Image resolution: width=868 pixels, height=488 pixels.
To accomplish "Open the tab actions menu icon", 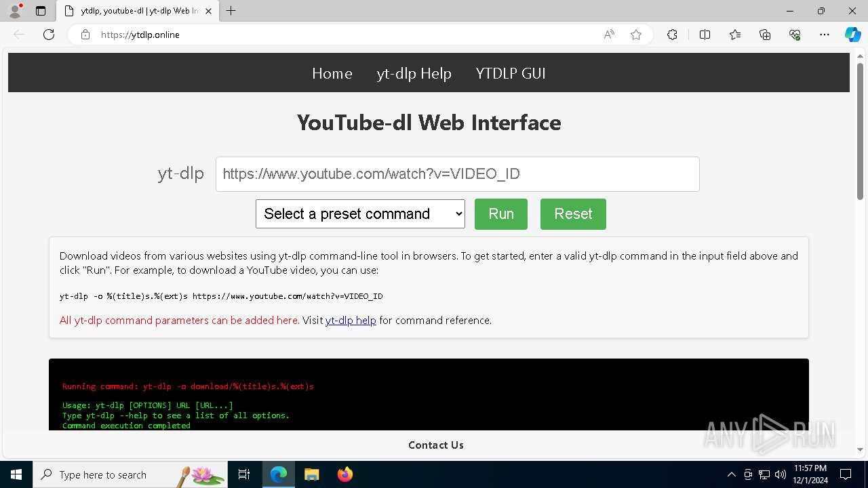I will click(x=41, y=11).
